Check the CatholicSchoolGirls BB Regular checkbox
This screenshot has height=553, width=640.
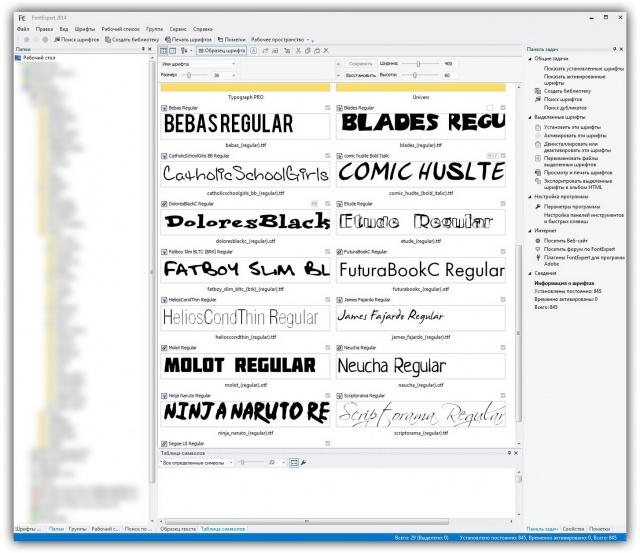tap(327, 155)
